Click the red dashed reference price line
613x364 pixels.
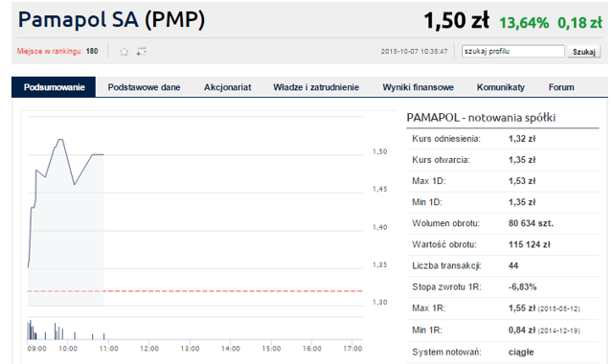[x=194, y=291]
